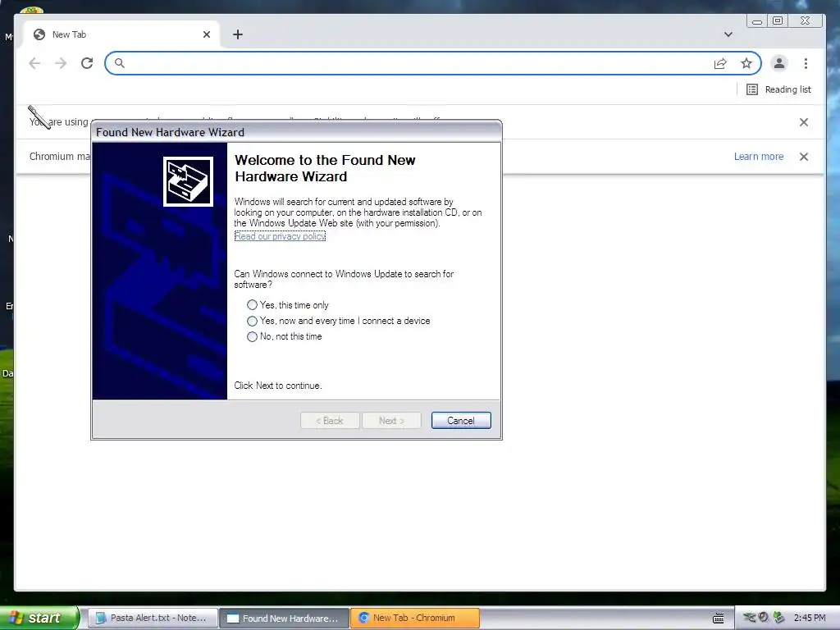
Task: Cancel the Found New Hardware Wizard
Action: (461, 421)
